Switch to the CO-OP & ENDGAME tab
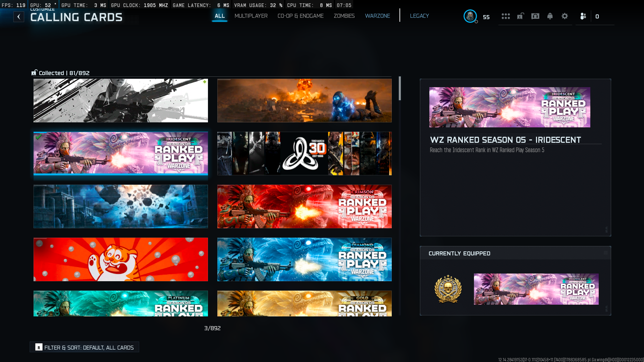Viewport: 644px width, 362px height. tap(301, 16)
